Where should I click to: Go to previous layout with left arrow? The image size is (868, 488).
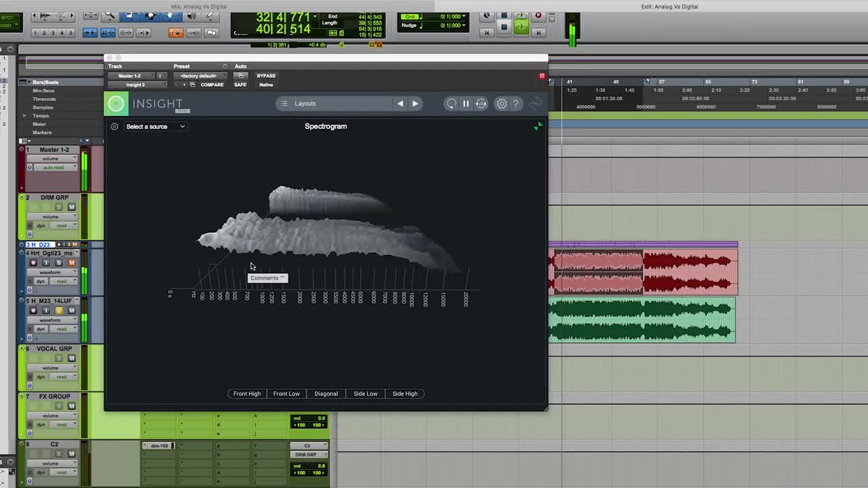pos(400,104)
